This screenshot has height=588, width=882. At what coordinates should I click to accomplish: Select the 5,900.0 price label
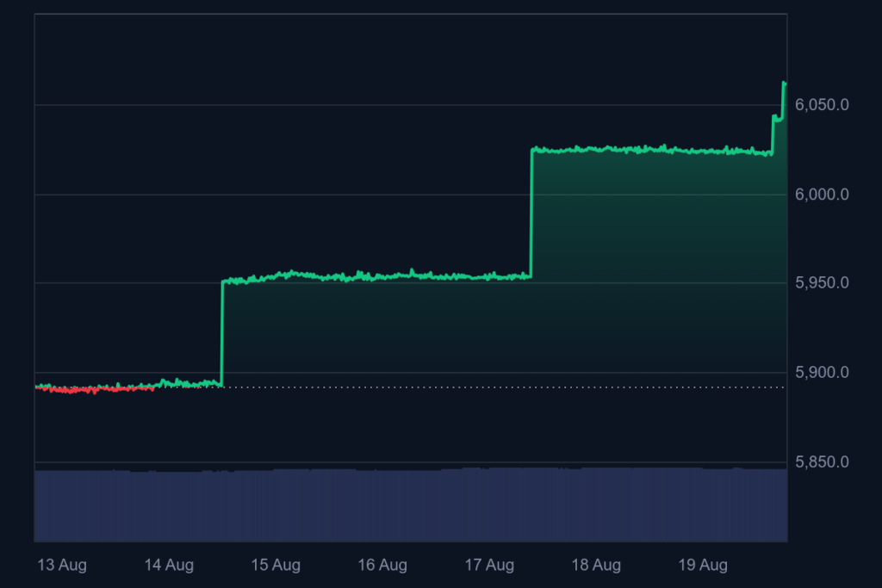pos(824,373)
